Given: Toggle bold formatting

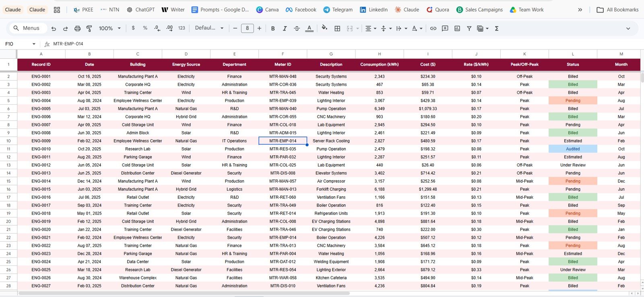Looking at the screenshot, I should click(273, 28).
